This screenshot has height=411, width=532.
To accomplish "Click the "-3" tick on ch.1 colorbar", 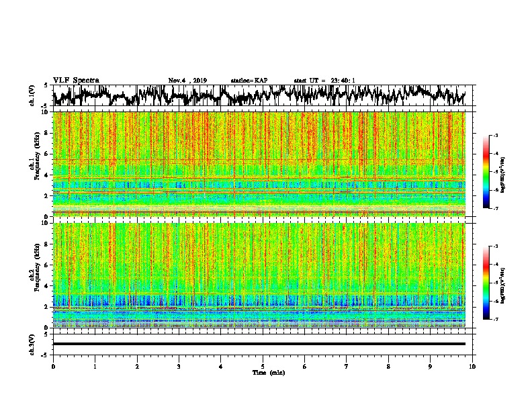I will 495,135.
